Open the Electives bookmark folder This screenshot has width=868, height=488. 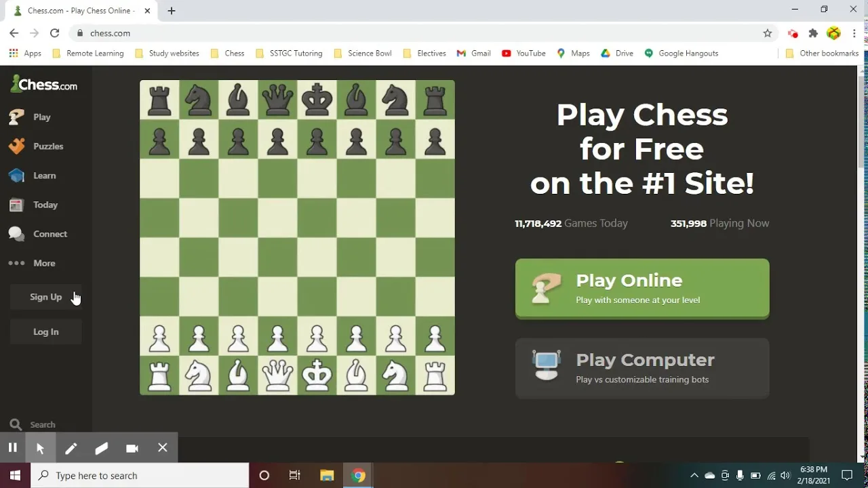tap(425, 53)
